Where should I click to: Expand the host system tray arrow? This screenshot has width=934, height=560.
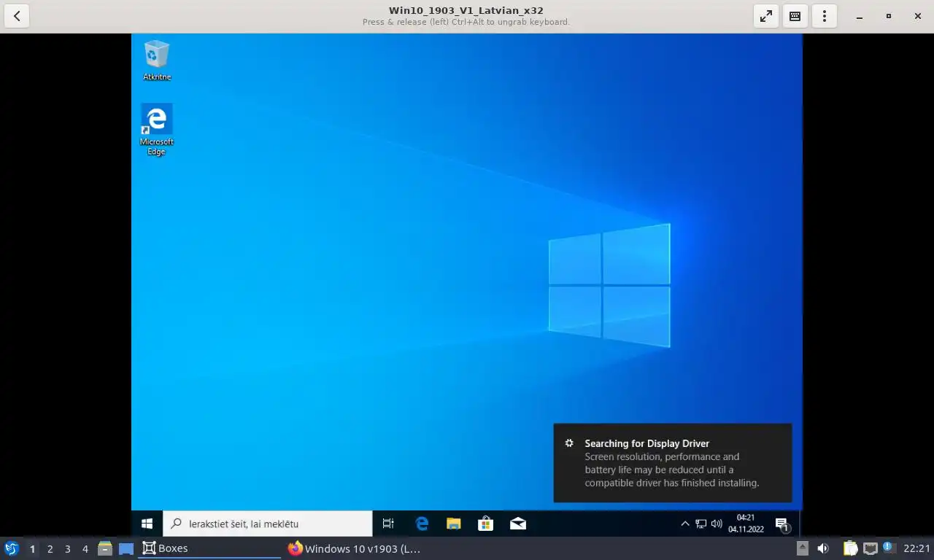pos(802,548)
